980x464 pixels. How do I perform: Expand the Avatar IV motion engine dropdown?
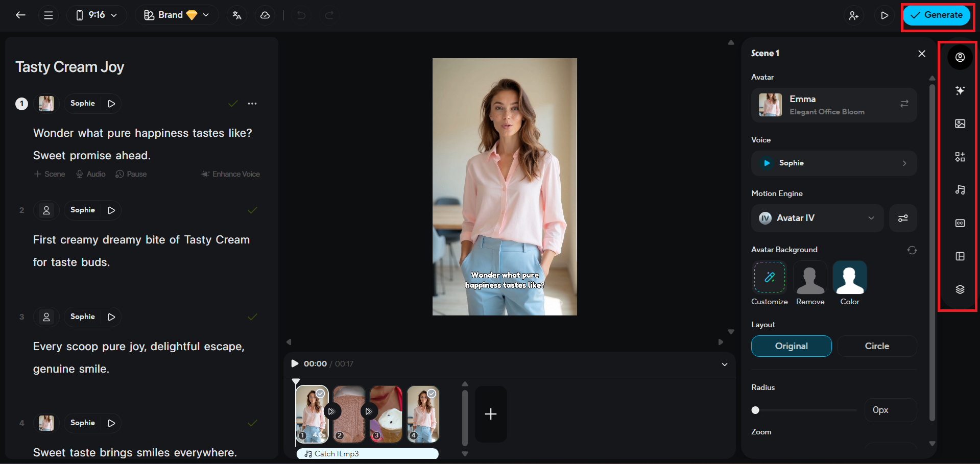pos(817,218)
